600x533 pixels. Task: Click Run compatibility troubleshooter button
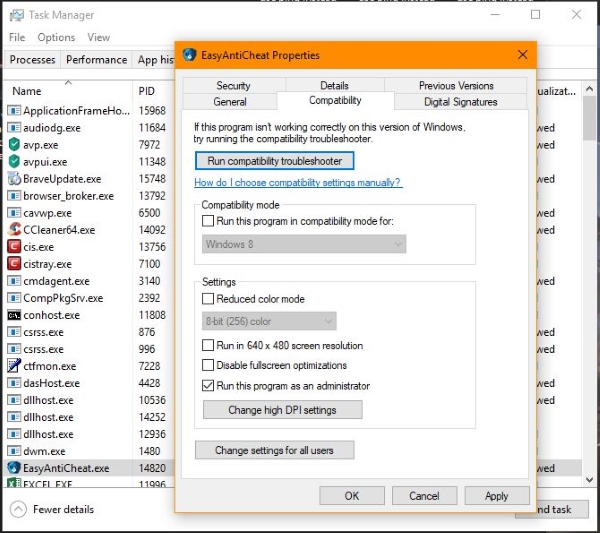(x=274, y=161)
